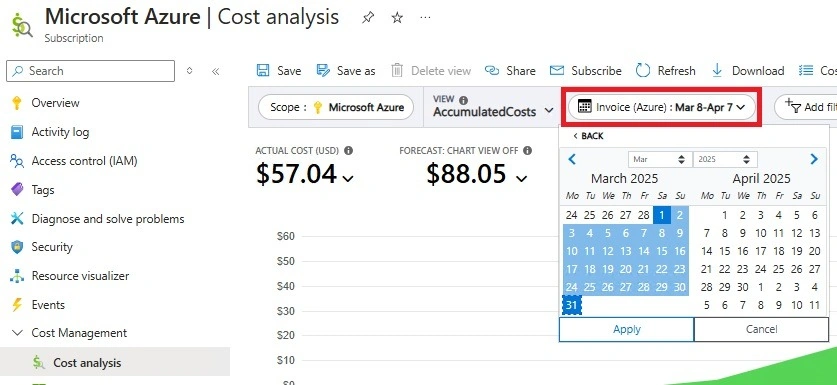Click Refresh in toolbar
The image size is (837, 385).
pos(666,70)
